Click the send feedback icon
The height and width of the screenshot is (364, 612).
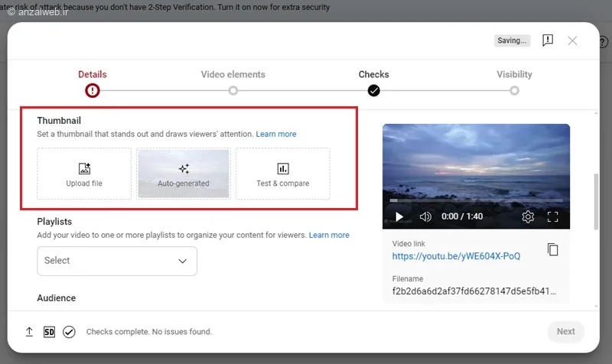[x=548, y=41]
